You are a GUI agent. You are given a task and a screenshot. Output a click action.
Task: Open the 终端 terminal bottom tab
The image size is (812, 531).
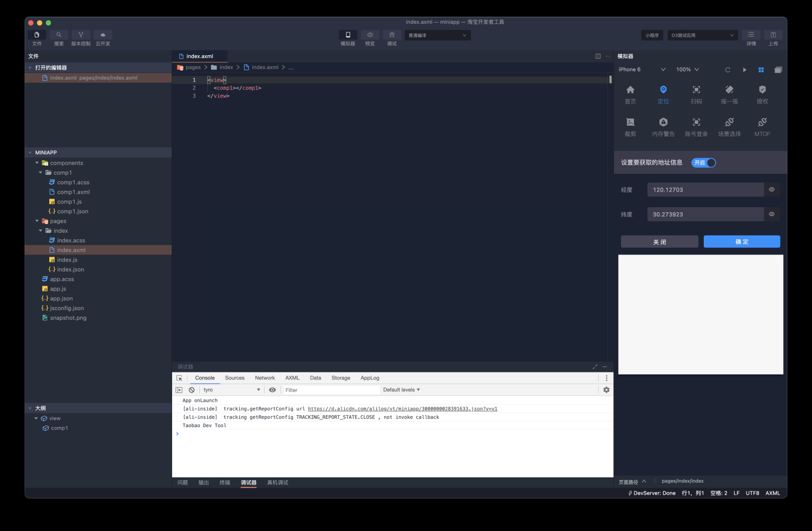click(225, 482)
